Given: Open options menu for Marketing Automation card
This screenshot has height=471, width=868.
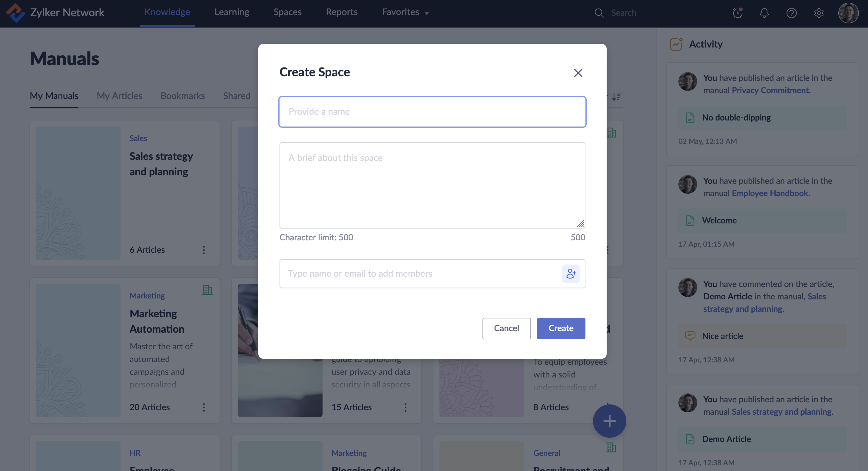Looking at the screenshot, I should pyautogui.click(x=204, y=407).
